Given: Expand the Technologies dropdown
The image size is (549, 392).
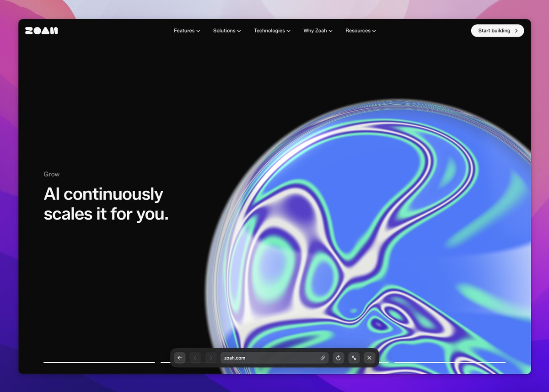Looking at the screenshot, I should click(x=273, y=31).
